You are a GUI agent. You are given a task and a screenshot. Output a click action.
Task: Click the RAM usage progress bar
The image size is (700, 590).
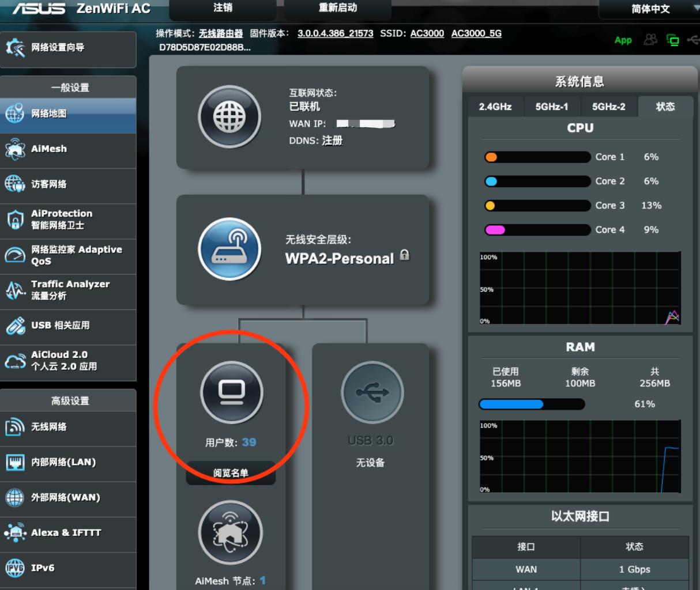click(531, 404)
